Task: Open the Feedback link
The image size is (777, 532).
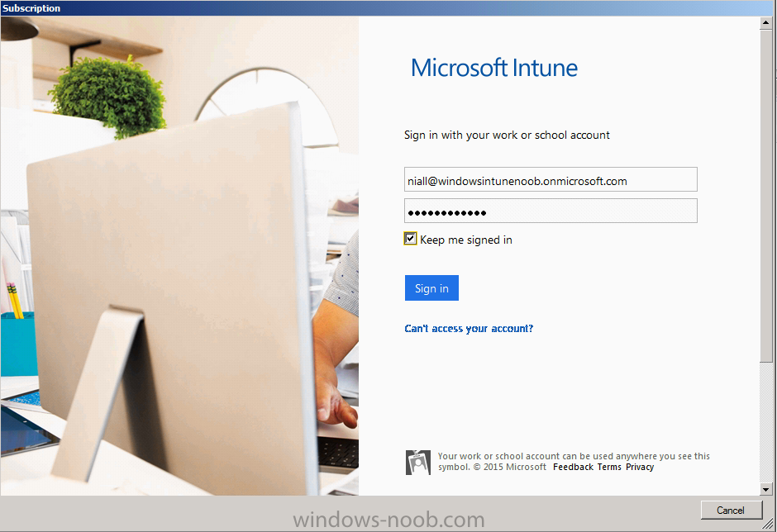Action: click(573, 467)
